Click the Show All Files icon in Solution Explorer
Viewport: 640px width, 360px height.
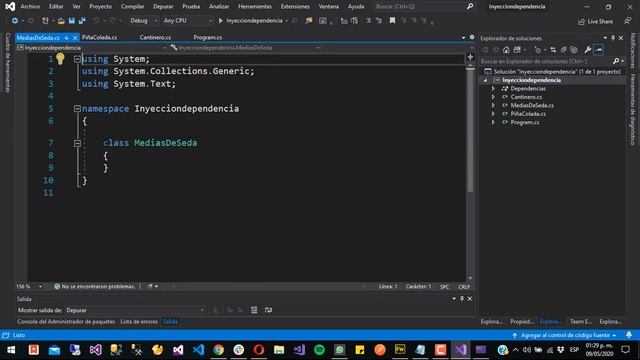point(574,50)
